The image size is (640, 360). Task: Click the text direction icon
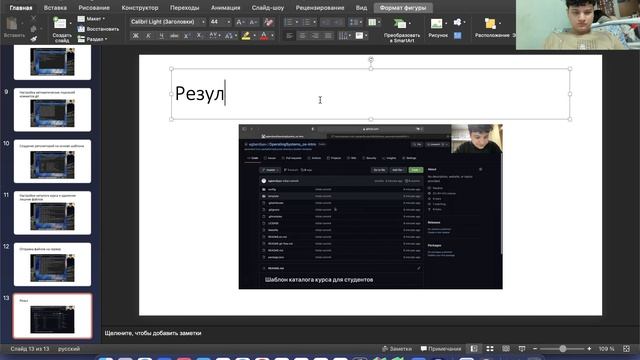[x=342, y=36]
